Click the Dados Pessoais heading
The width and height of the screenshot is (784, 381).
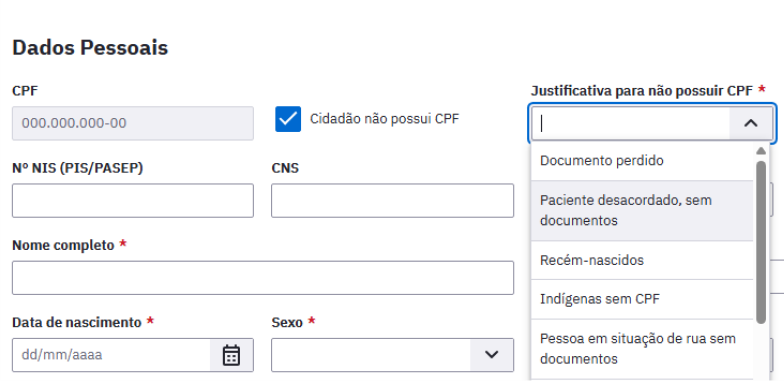pyautogui.click(x=90, y=48)
